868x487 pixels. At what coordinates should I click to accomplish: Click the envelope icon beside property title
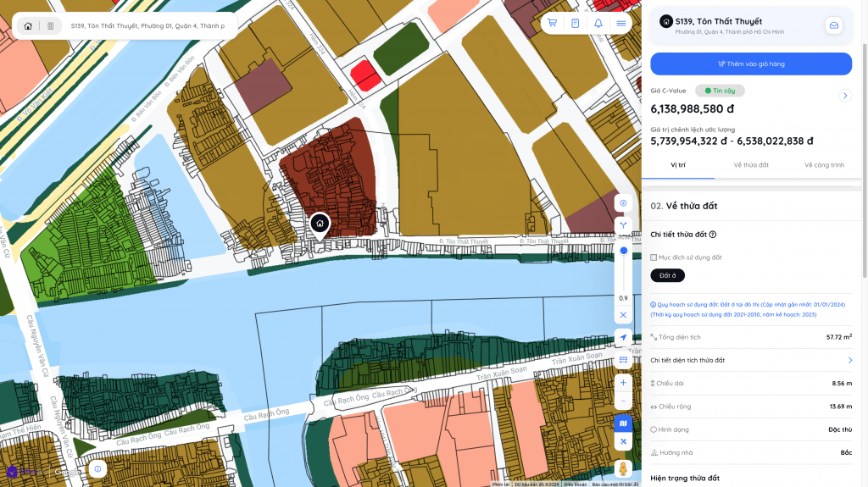[x=834, y=25]
